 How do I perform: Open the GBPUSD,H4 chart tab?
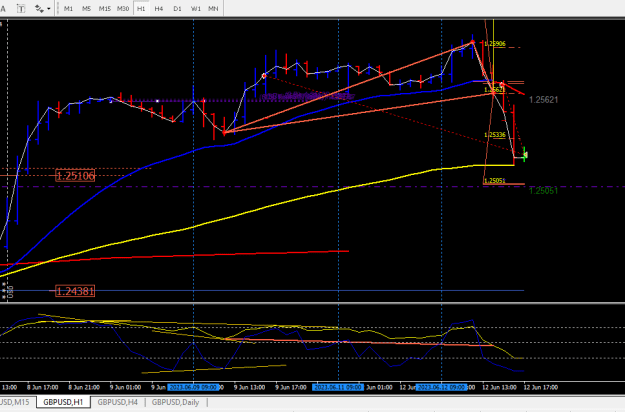pos(118,402)
